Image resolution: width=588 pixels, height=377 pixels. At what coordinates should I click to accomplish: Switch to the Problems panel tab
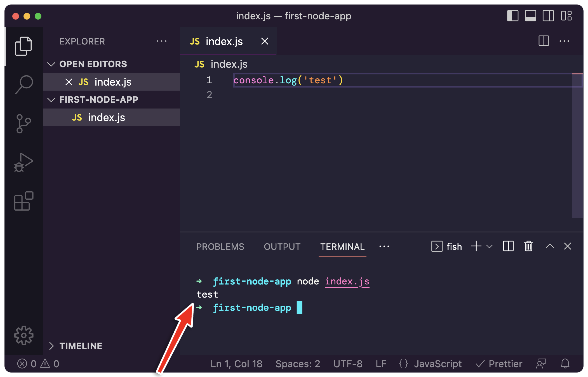tap(220, 247)
